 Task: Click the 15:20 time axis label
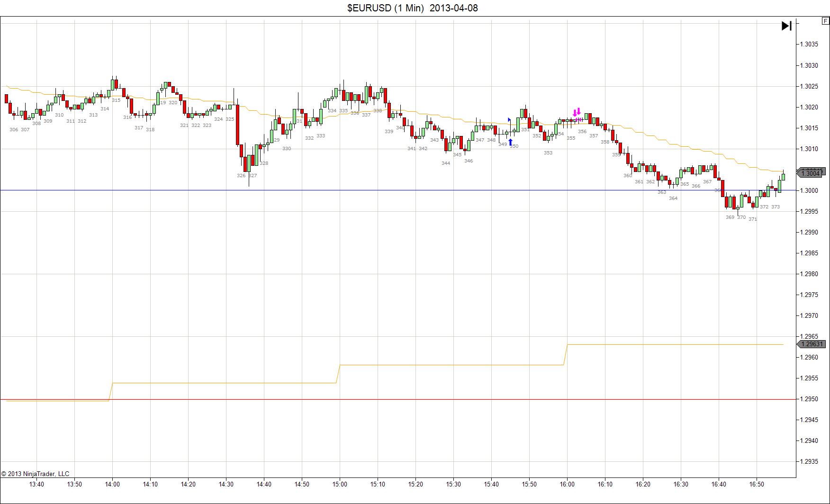click(x=415, y=484)
